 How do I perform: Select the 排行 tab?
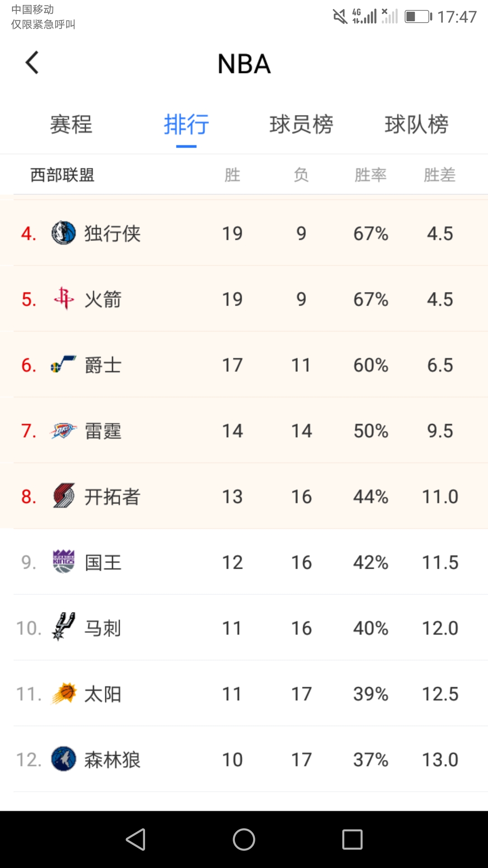(186, 124)
